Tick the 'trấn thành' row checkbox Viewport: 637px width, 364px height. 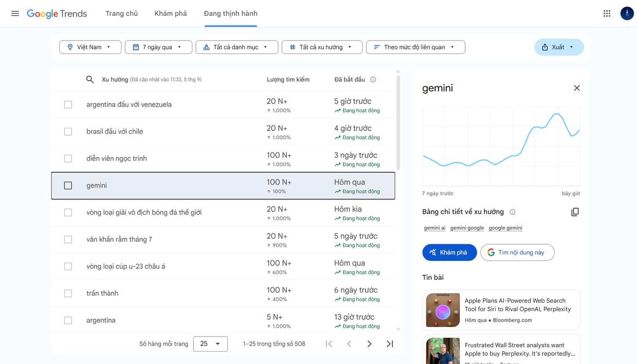(68, 293)
